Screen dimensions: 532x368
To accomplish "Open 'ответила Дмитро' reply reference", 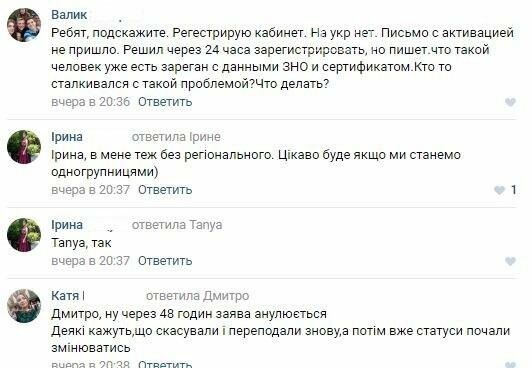I will pos(197,296).
